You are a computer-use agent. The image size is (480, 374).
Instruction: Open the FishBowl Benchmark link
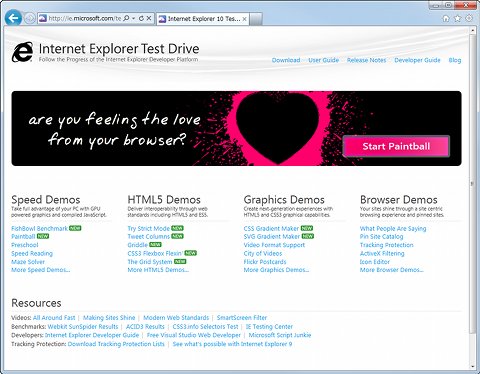(39, 228)
